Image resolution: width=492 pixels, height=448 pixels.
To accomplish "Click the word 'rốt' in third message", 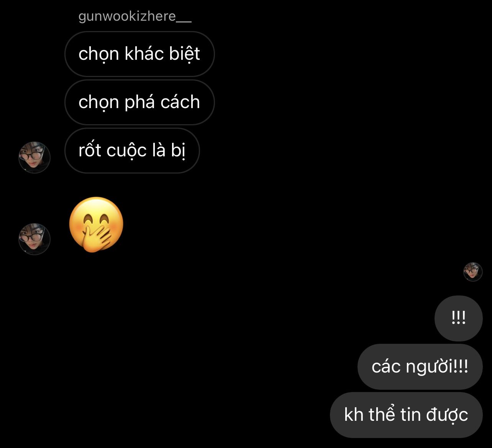I will point(90,150).
